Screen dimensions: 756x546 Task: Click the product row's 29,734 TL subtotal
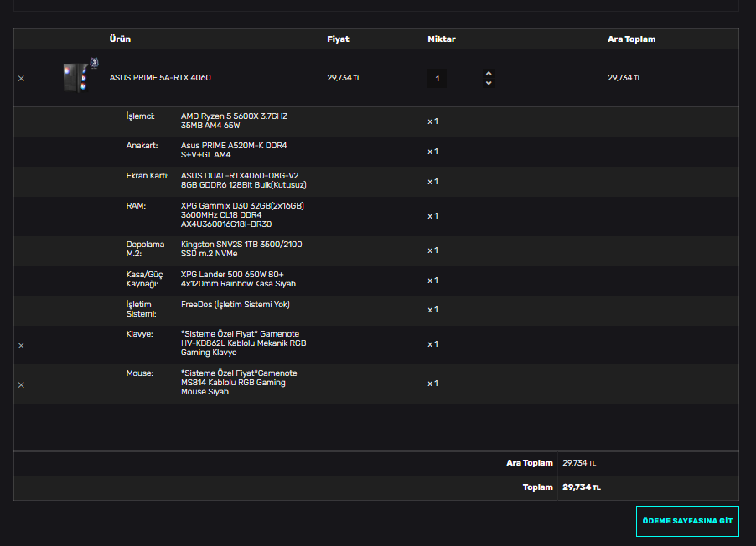coord(624,78)
